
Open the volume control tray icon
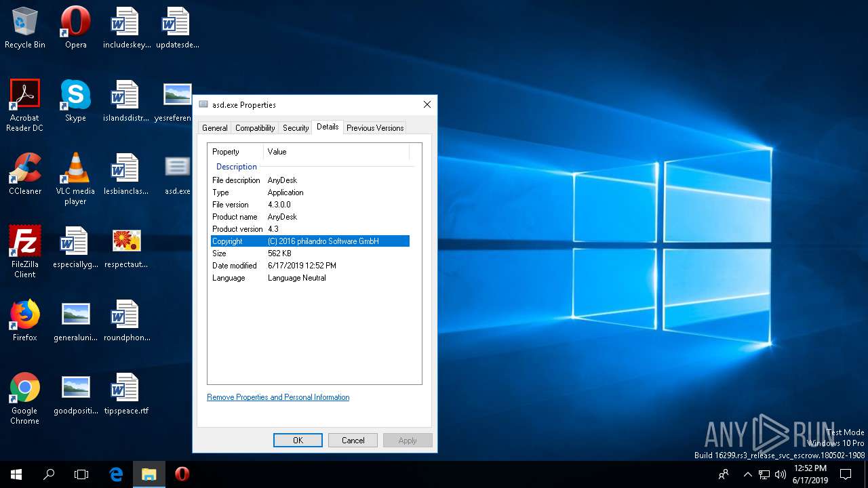point(781,474)
